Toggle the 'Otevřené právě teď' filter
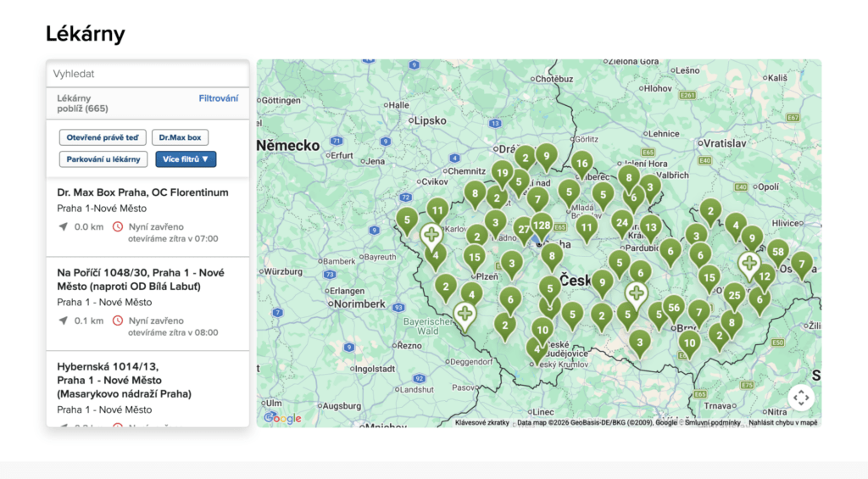868x479 pixels. 103,137
